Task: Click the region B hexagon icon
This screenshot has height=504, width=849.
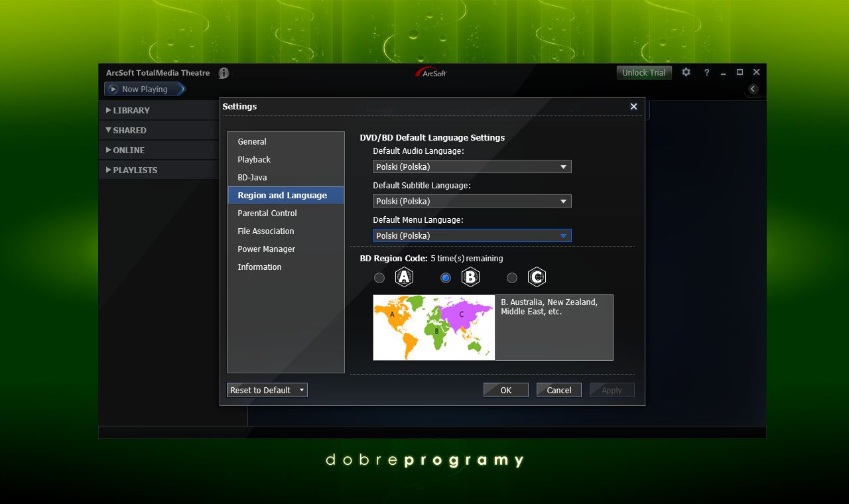Action: pyautogui.click(x=470, y=277)
